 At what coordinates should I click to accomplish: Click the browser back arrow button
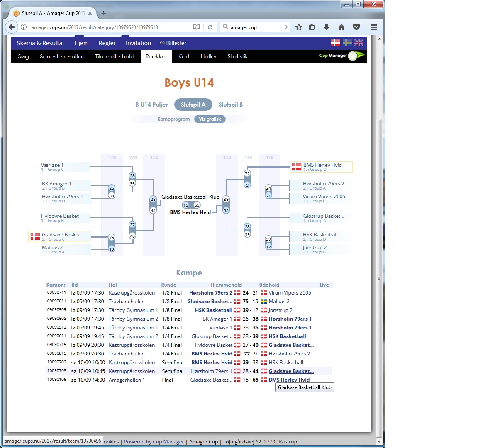click(12, 27)
